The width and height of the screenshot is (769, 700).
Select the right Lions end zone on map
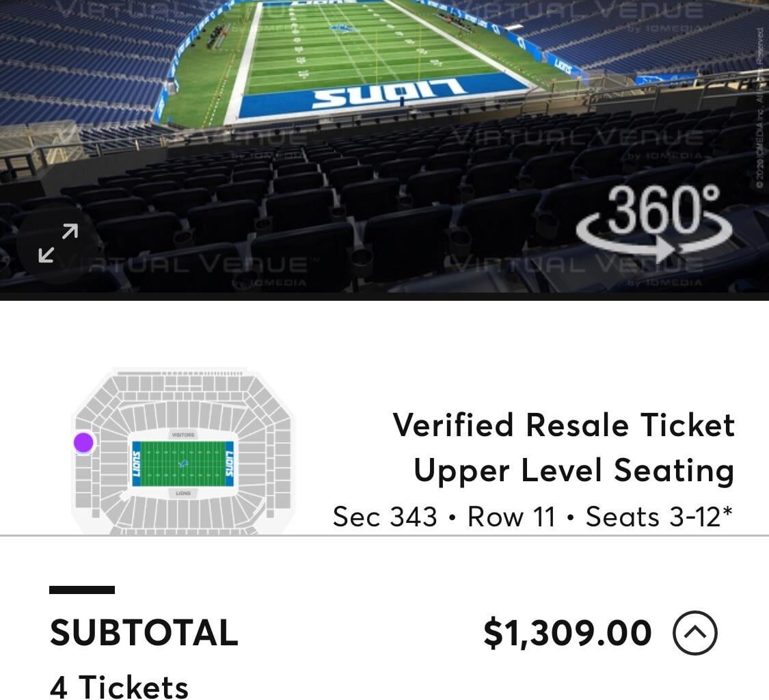(229, 464)
